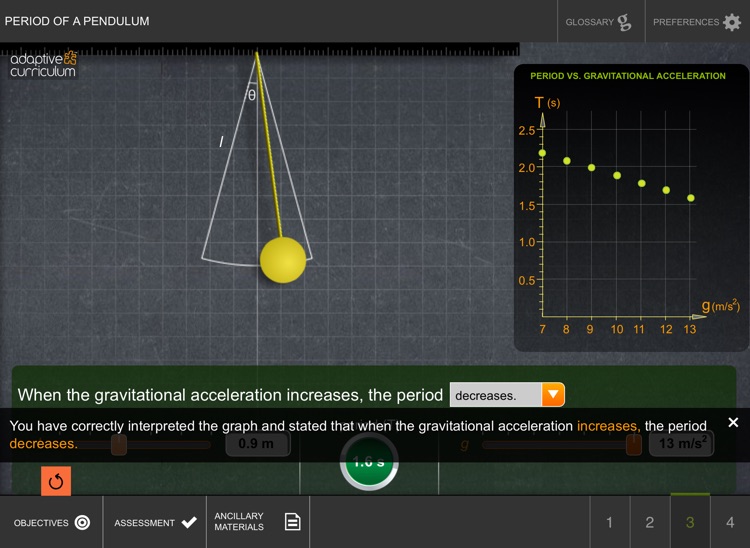Click the orange word 'increases,' in feedback
750x548 pixels.
[x=608, y=426]
